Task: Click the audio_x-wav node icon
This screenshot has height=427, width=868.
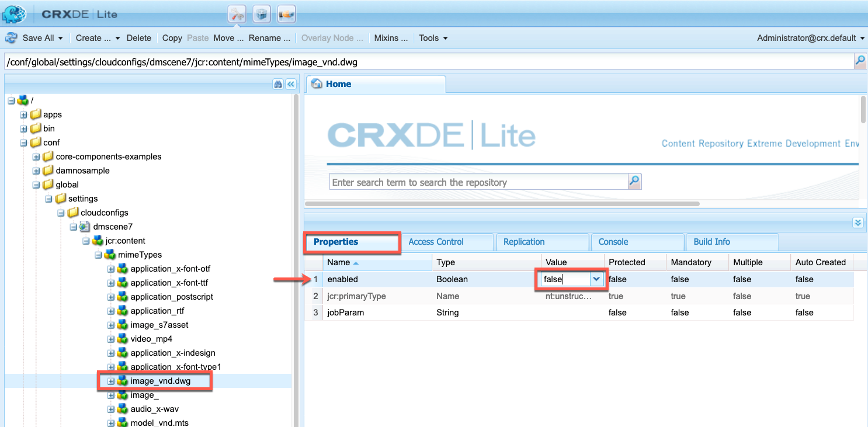Action: coord(122,409)
